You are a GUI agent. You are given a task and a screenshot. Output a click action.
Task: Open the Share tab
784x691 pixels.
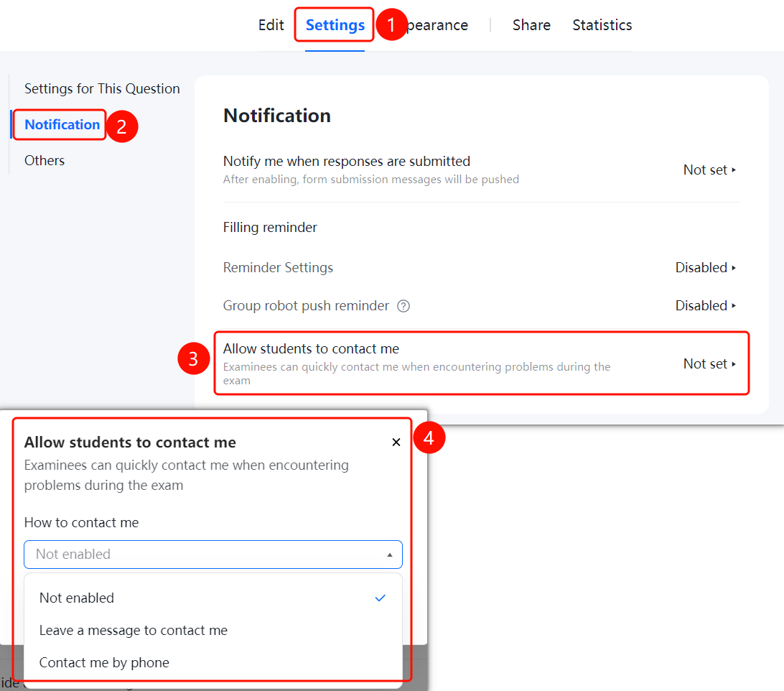coord(531,25)
